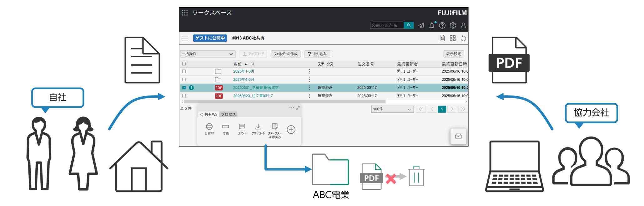Open the 一括操作 bulk action dropdown
644x206 pixels.
pyautogui.click(x=208, y=54)
